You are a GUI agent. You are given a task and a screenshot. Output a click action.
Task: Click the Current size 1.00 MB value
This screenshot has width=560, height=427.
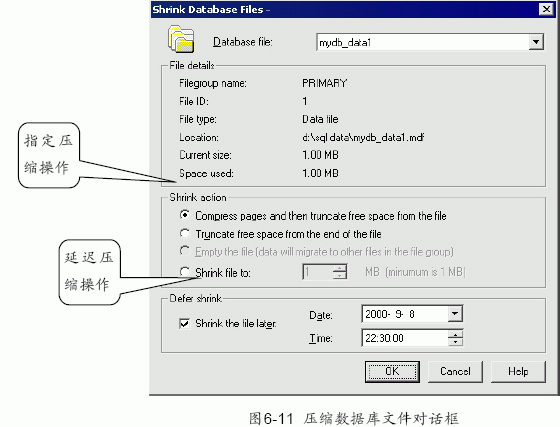[320, 155]
